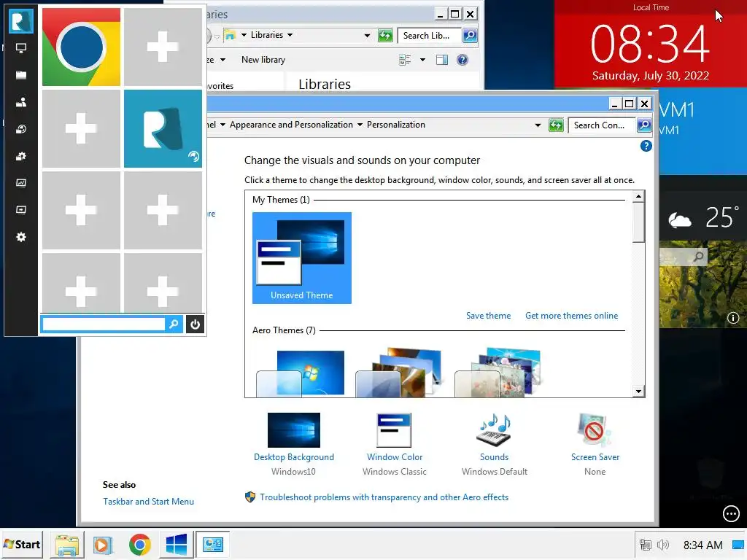Click the change view icon in Libraries
Viewport: 747px width, 560px height.
pos(405,60)
